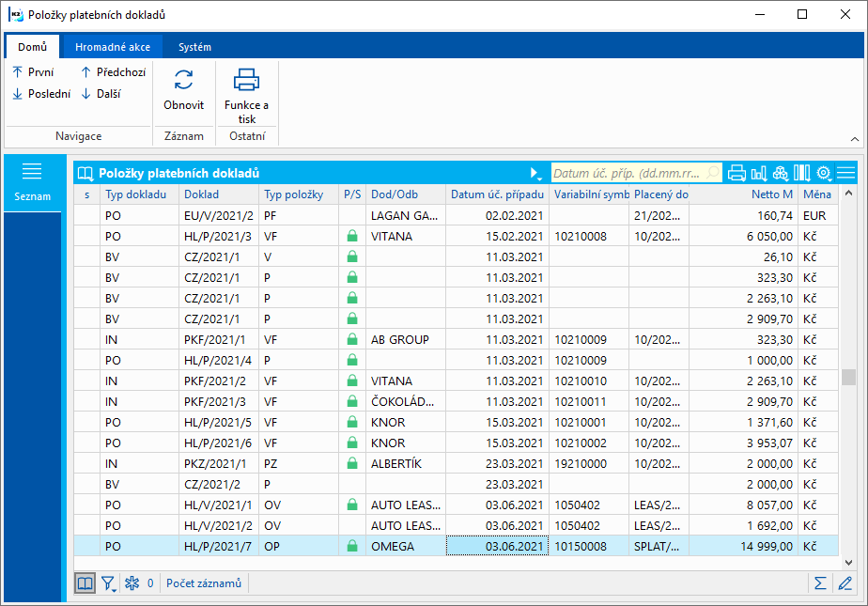Toggle the book view button in status bar
This screenshot has height=606, width=868.
(x=85, y=583)
